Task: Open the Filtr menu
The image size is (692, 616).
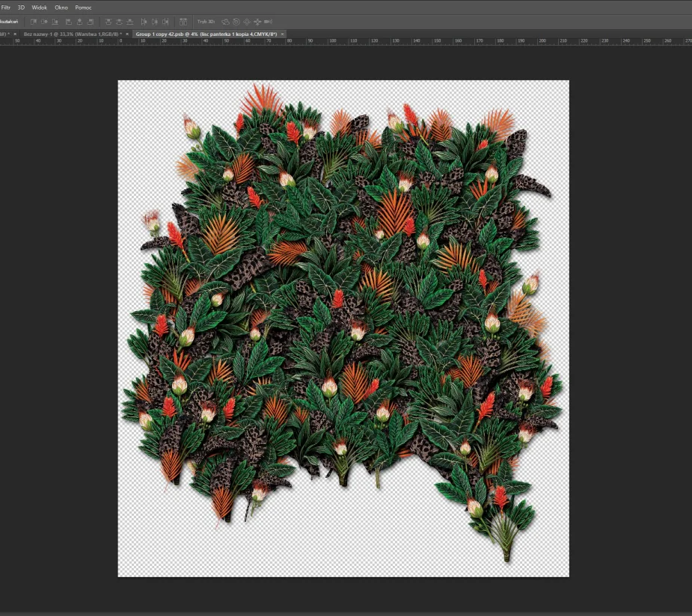Action: [6, 7]
